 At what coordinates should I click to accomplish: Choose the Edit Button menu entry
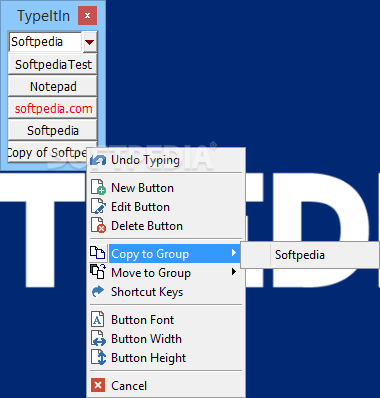coord(166,207)
